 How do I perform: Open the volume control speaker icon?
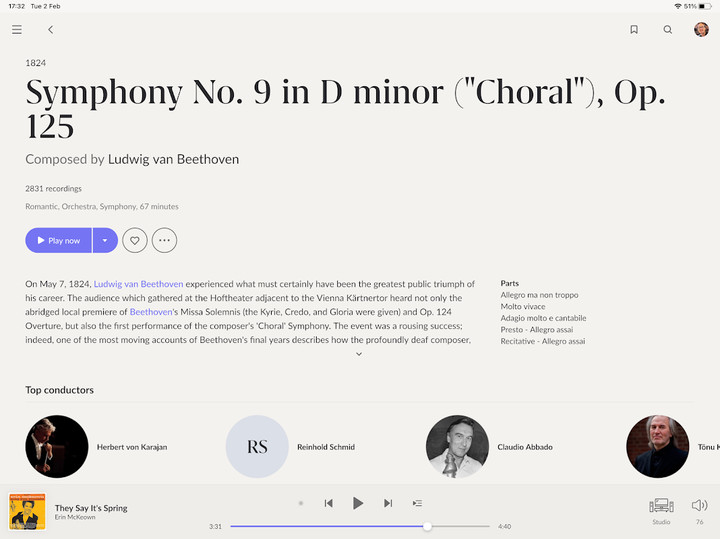point(699,506)
